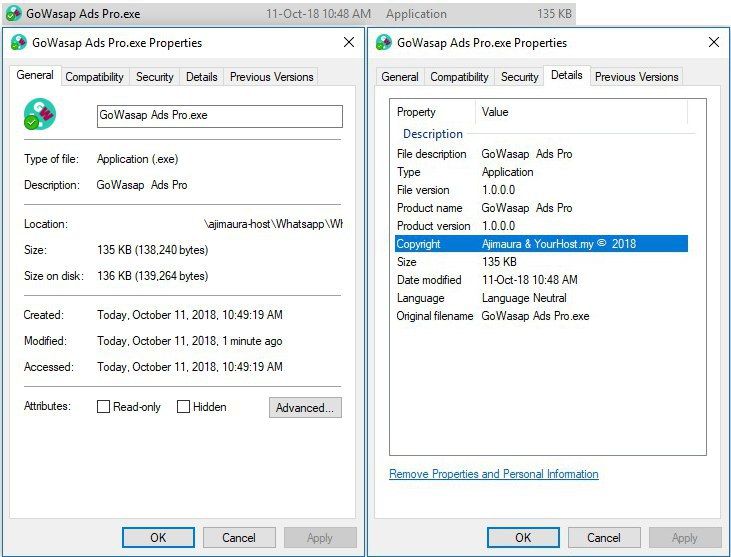The width and height of the screenshot is (731, 557).
Task: Select the Date modified row
Action: pyautogui.click(x=541, y=280)
